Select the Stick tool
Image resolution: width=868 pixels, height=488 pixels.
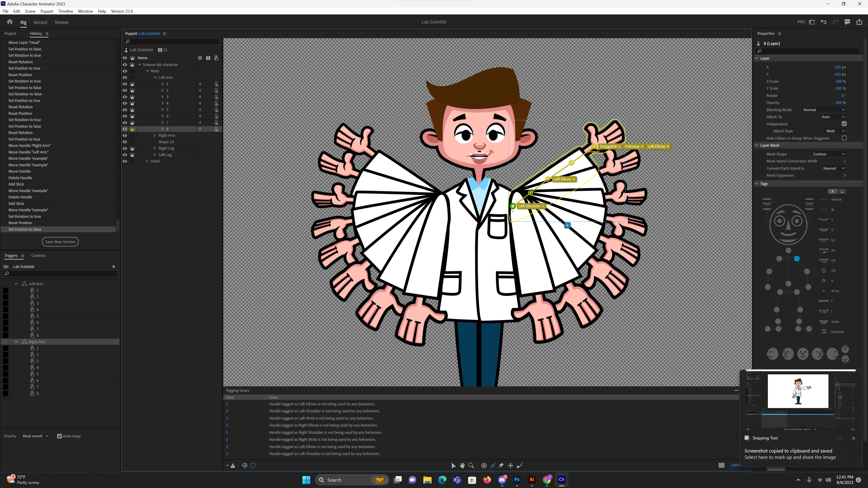tap(493, 465)
